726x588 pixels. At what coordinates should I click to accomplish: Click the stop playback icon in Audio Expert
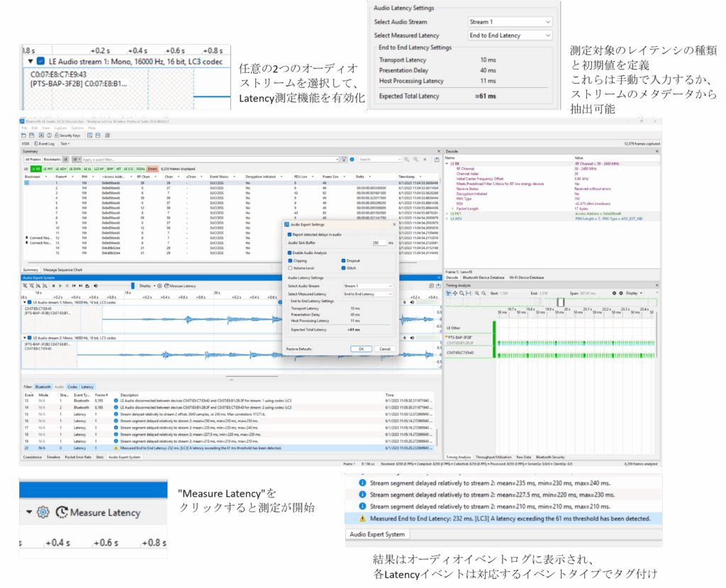55,285
